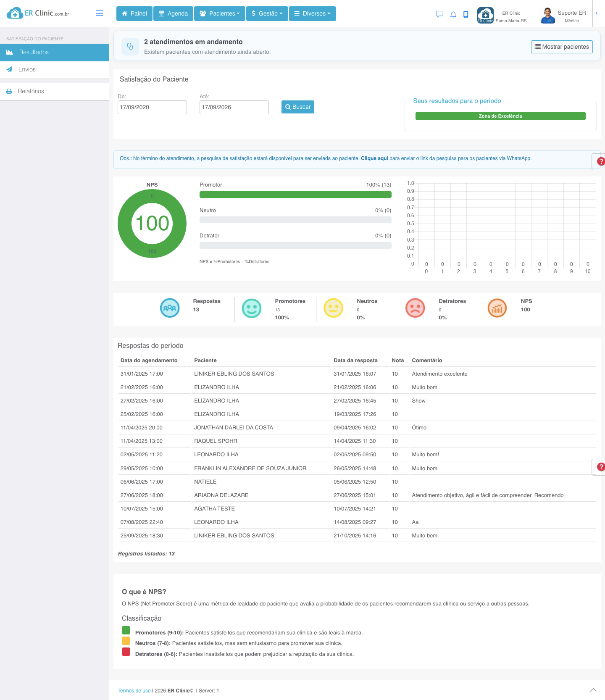
Task: Click the Buscar search button
Action: coord(298,107)
